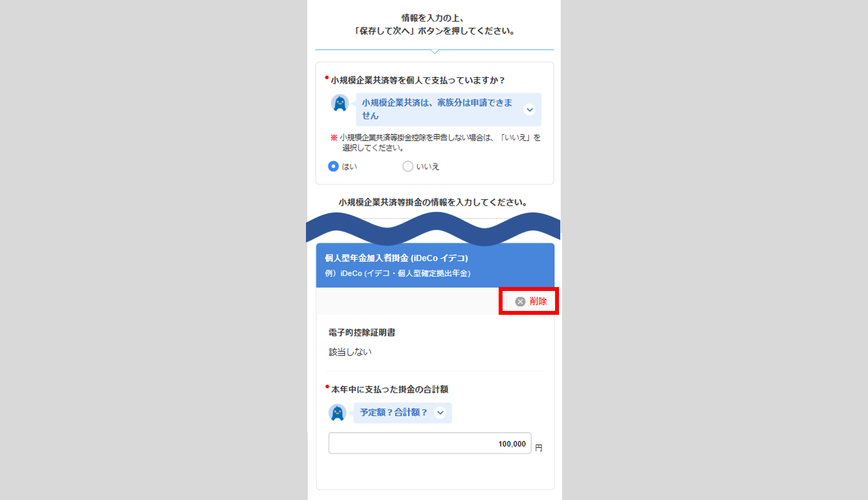Image resolution: width=868 pixels, height=500 pixels.
Task: Click penguin mascot beside 予定額？合計額？ bubble
Action: [x=337, y=413]
